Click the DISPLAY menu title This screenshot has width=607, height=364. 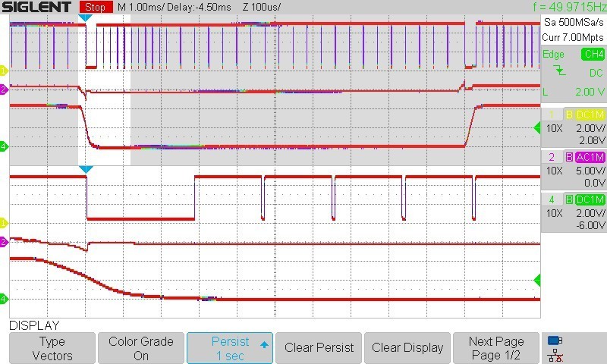(34, 325)
